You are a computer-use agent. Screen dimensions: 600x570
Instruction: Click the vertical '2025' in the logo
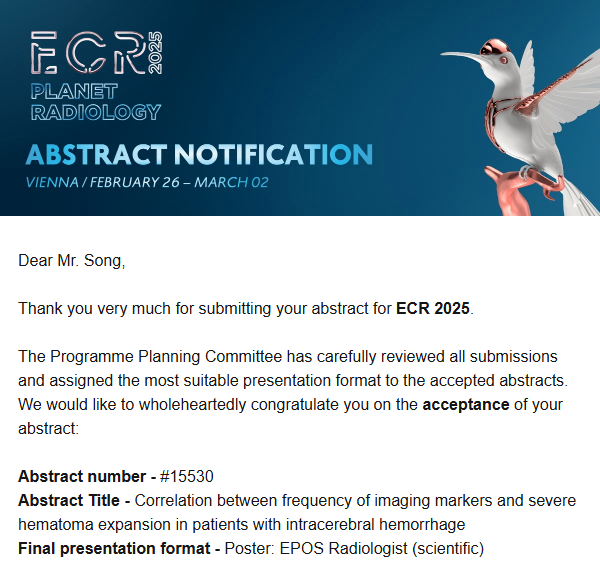pos(156,53)
